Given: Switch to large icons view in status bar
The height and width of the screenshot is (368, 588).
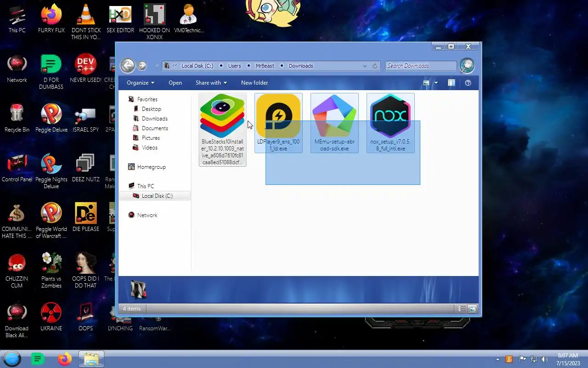Looking at the screenshot, I should [x=472, y=309].
